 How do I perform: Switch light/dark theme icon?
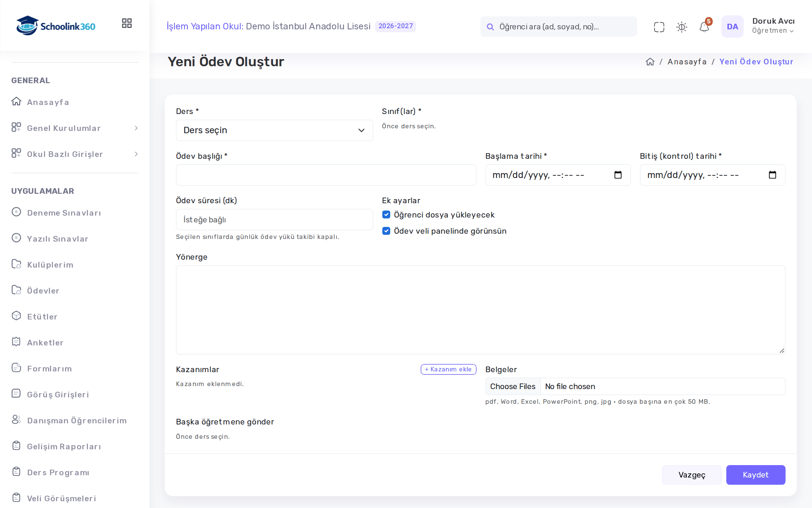tap(682, 27)
